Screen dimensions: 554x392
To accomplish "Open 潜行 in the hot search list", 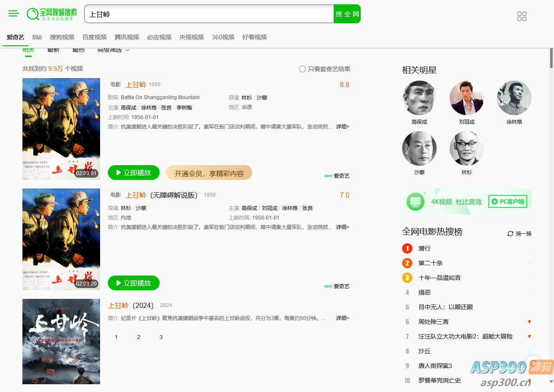I will click(x=425, y=248).
